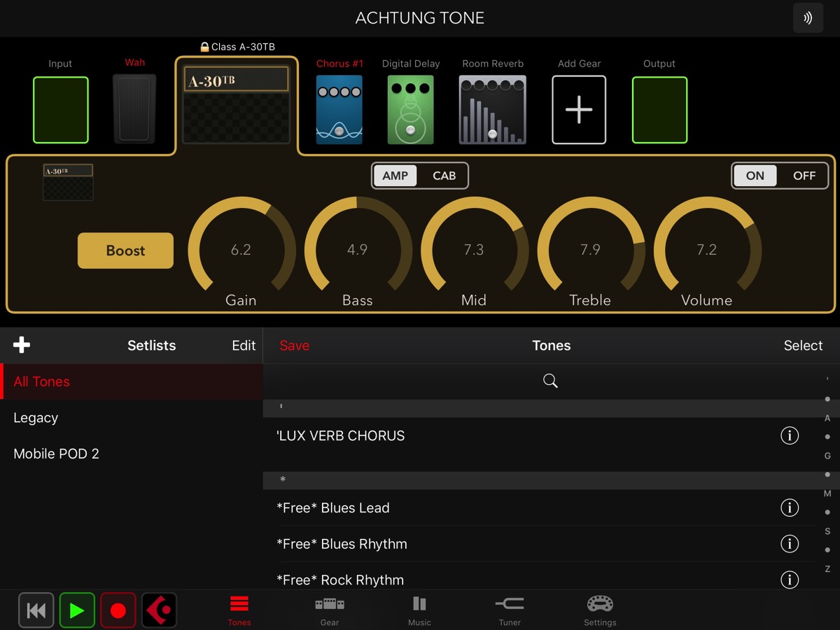Viewport: 840px width, 630px height.
Task: Open the Room Reverb unit
Action: pyautogui.click(x=493, y=110)
